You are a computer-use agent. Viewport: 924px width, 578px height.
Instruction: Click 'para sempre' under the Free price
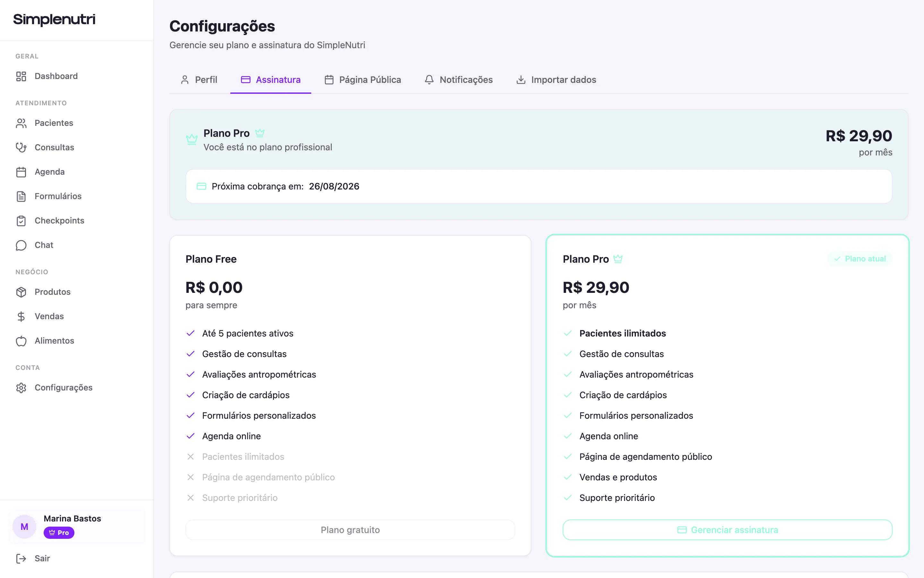click(211, 305)
